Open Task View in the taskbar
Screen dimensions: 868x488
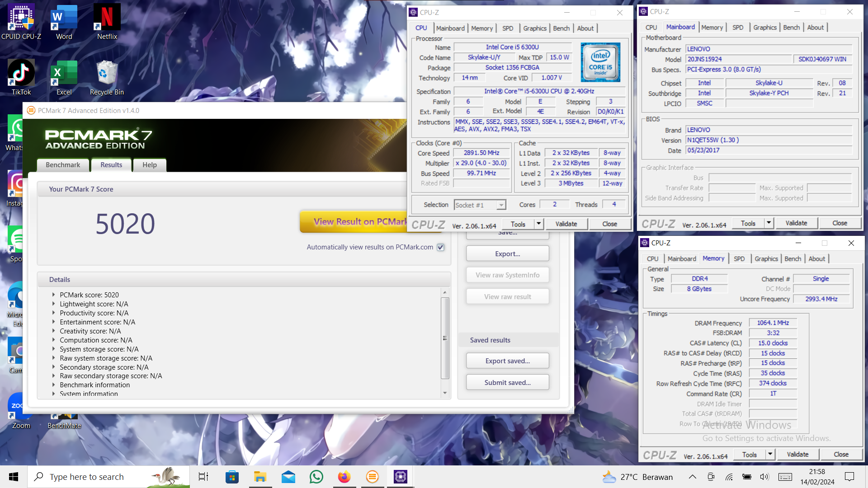pyautogui.click(x=203, y=477)
